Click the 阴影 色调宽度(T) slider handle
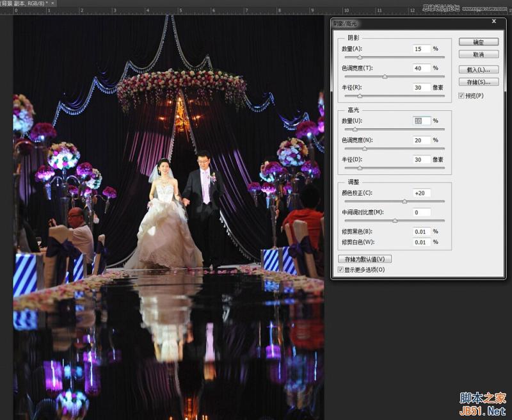This screenshot has height=420, width=512. coord(386,76)
